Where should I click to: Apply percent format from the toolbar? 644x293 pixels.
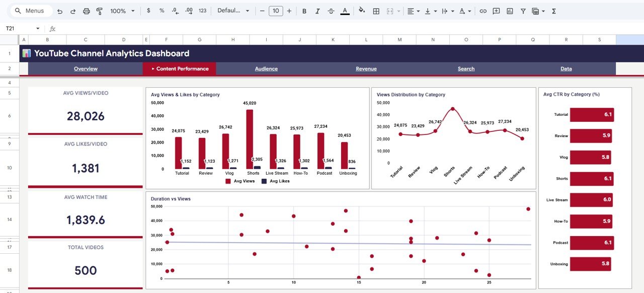pos(161,11)
